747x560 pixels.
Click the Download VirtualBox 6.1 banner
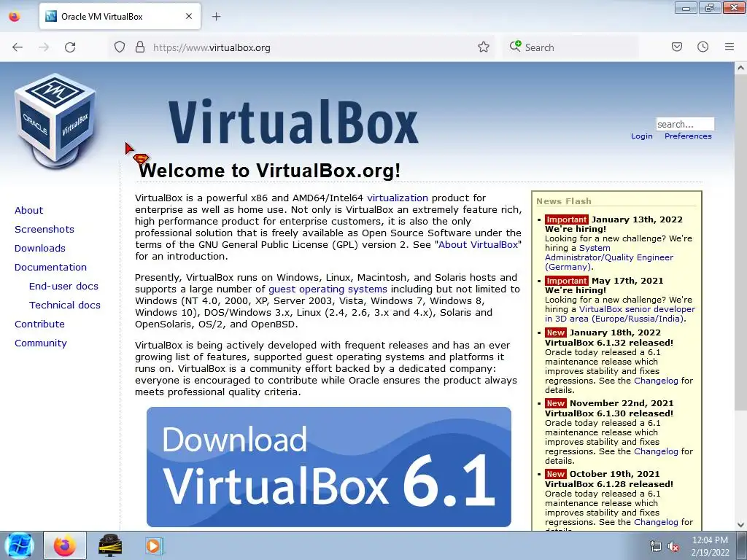[x=329, y=467]
